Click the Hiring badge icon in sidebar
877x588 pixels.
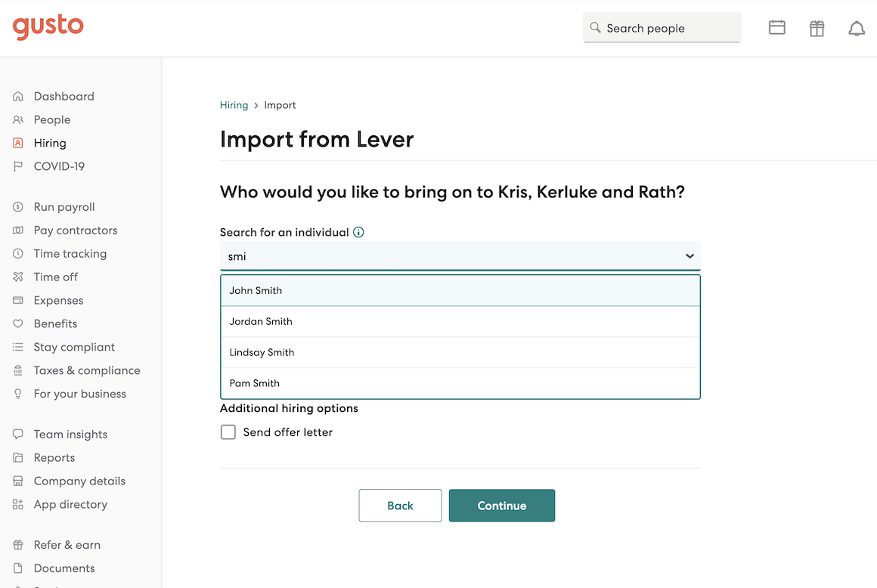(18, 143)
